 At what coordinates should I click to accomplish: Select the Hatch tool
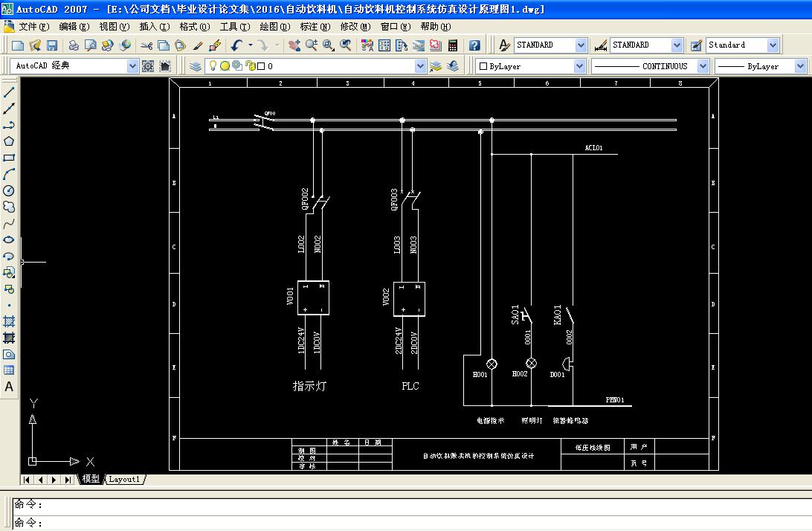coord(9,322)
